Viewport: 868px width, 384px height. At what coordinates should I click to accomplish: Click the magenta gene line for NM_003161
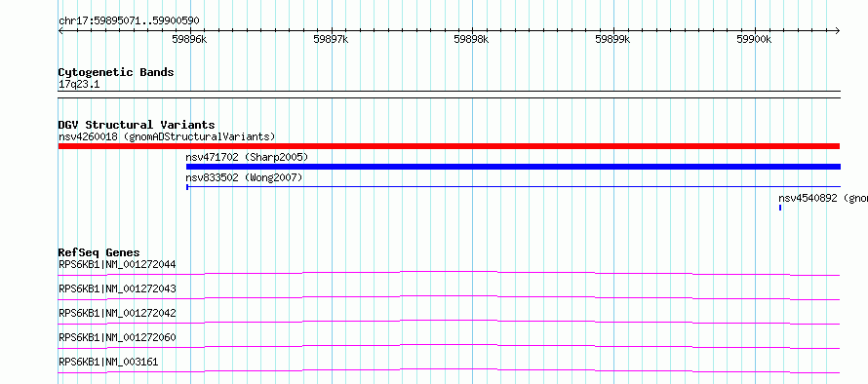(449, 370)
